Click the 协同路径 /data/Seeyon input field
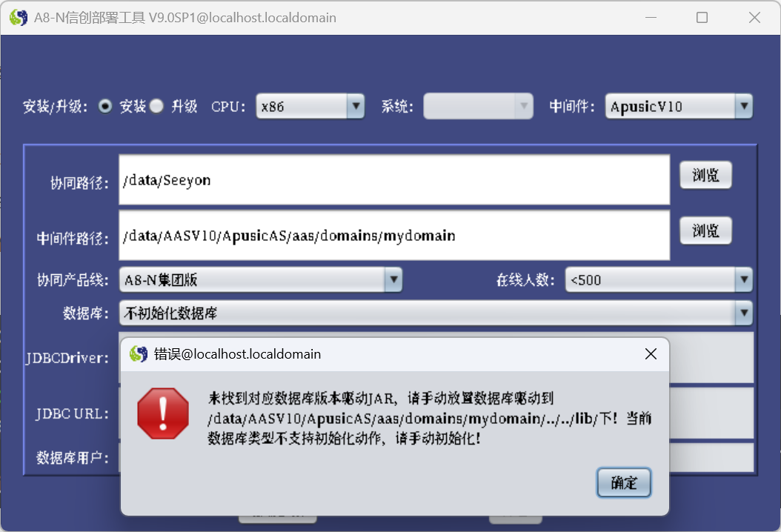 pos(394,180)
